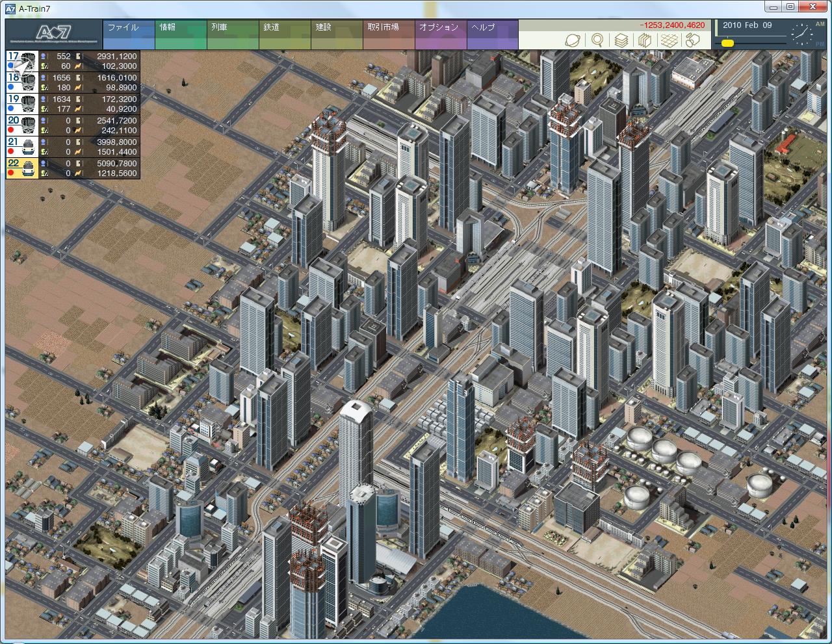Click train 19's passenger count 1634

click(x=61, y=99)
